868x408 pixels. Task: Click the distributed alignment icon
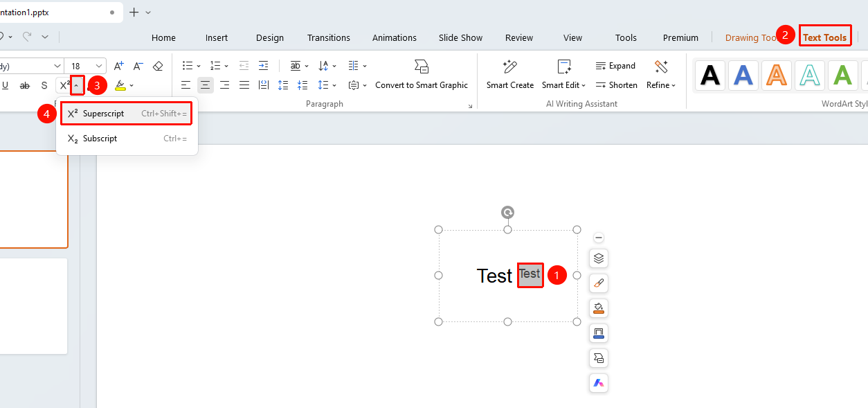[x=263, y=85]
